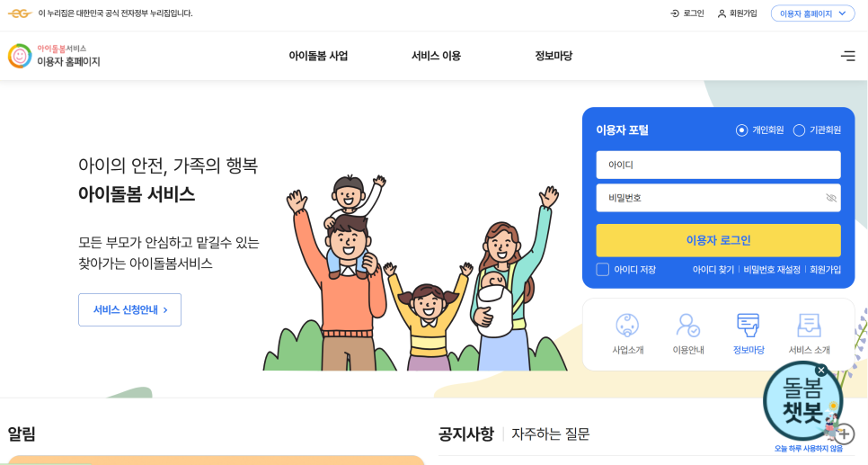Select the 개인회원 radio button
Image resolution: width=868 pixels, height=465 pixels.
pos(742,130)
